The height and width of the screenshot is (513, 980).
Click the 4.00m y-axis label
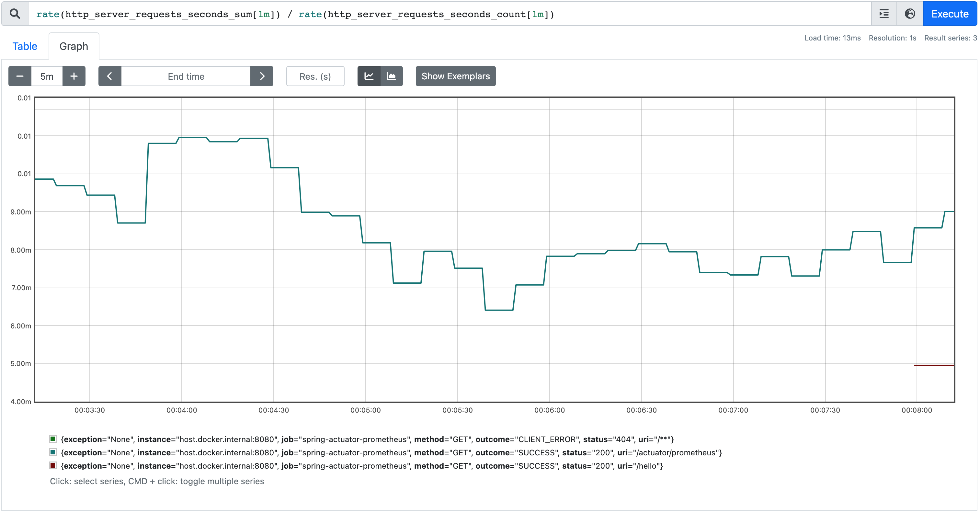(21, 402)
